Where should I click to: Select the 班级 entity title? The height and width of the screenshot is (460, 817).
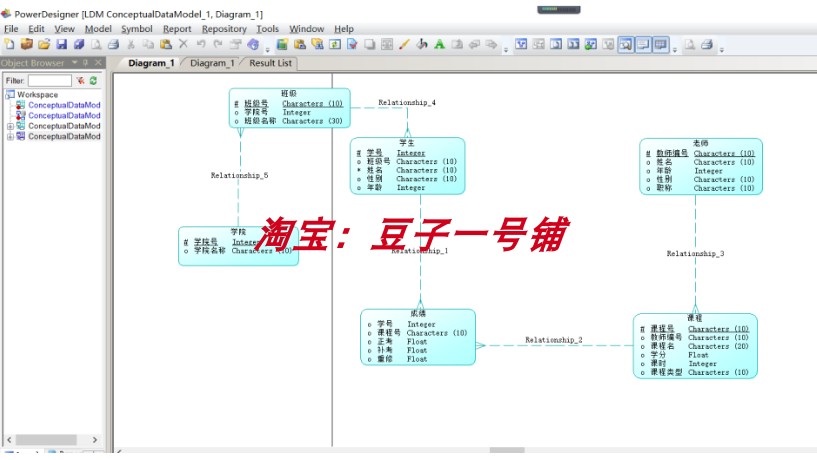(x=289, y=93)
